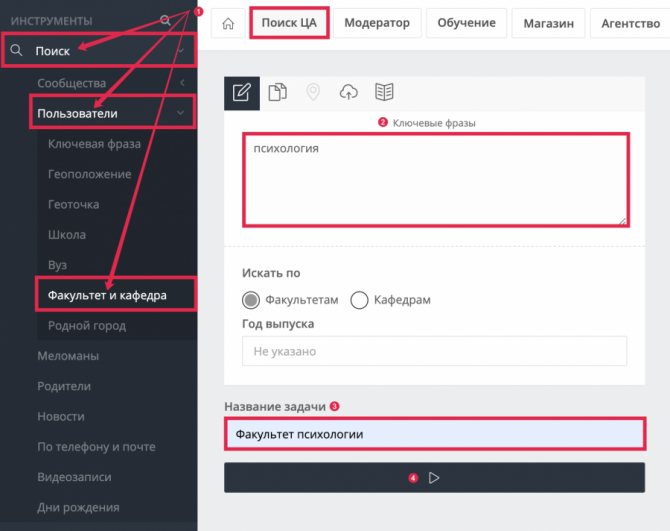Click the home icon tab

[228, 23]
